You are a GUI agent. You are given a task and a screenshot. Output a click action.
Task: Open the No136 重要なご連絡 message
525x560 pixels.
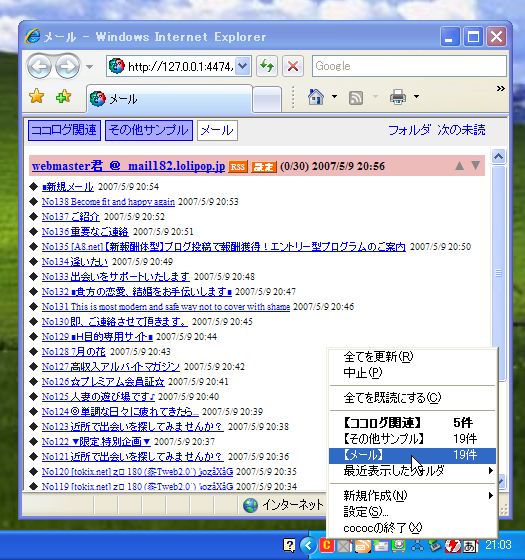85,231
